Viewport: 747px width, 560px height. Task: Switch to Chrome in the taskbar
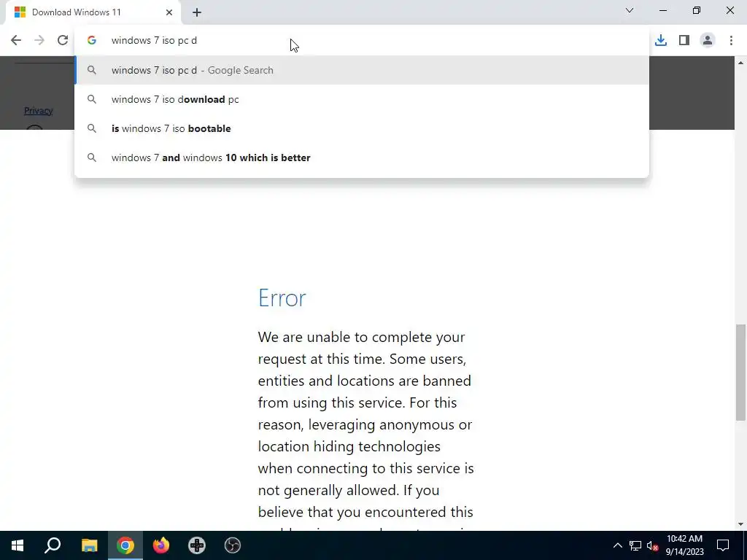(x=125, y=545)
